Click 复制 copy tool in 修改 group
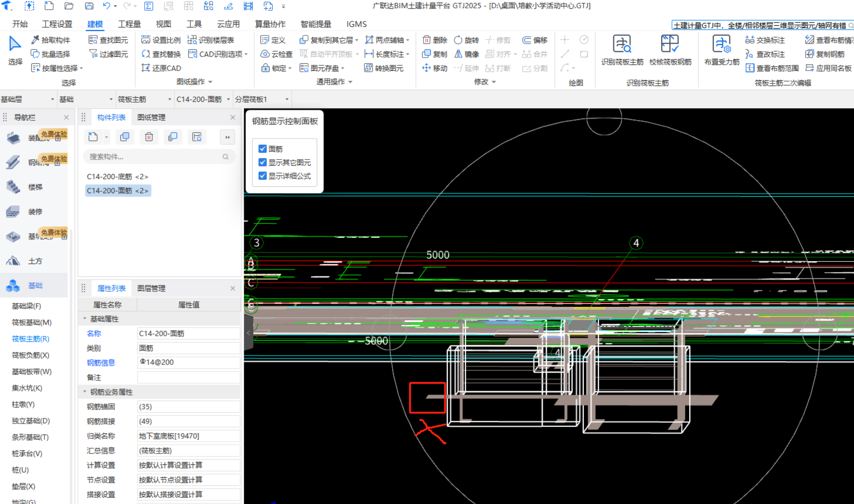854x504 pixels. pos(435,54)
